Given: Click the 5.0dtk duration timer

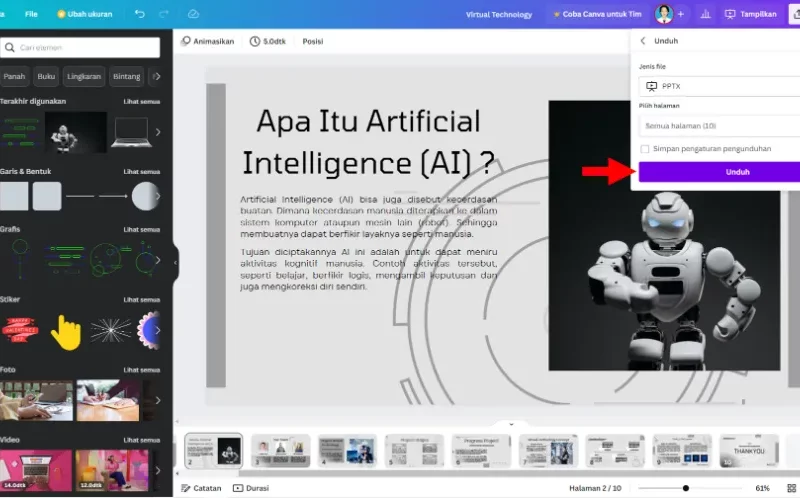Looking at the screenshot, I should coord(267,41).
